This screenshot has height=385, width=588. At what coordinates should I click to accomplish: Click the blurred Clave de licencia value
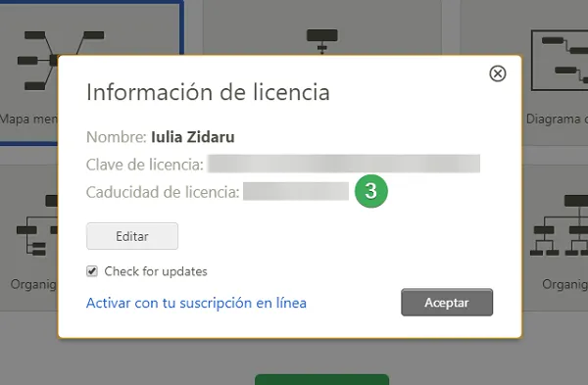[x=344, y=164]
